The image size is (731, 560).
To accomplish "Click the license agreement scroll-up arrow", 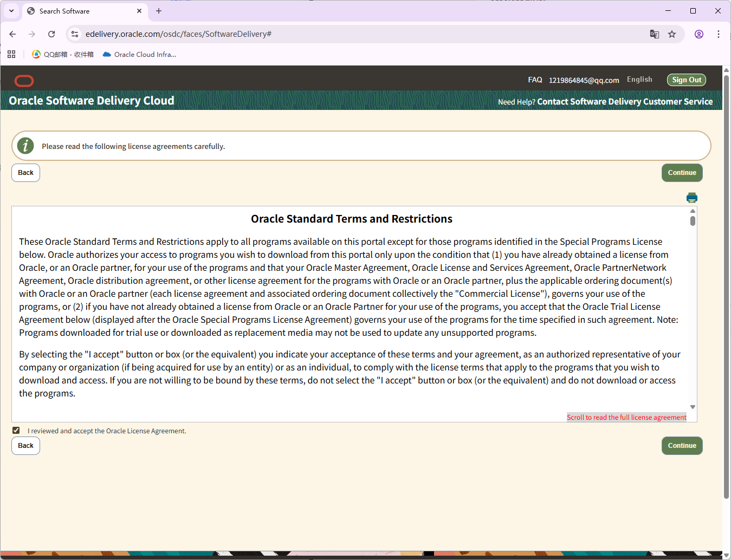I will tap(693, 211).
